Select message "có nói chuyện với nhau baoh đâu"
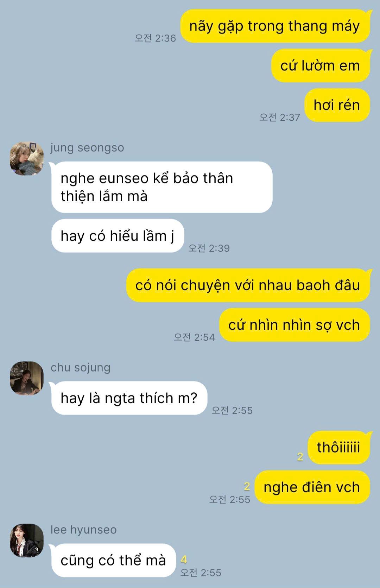 [248, 285]
